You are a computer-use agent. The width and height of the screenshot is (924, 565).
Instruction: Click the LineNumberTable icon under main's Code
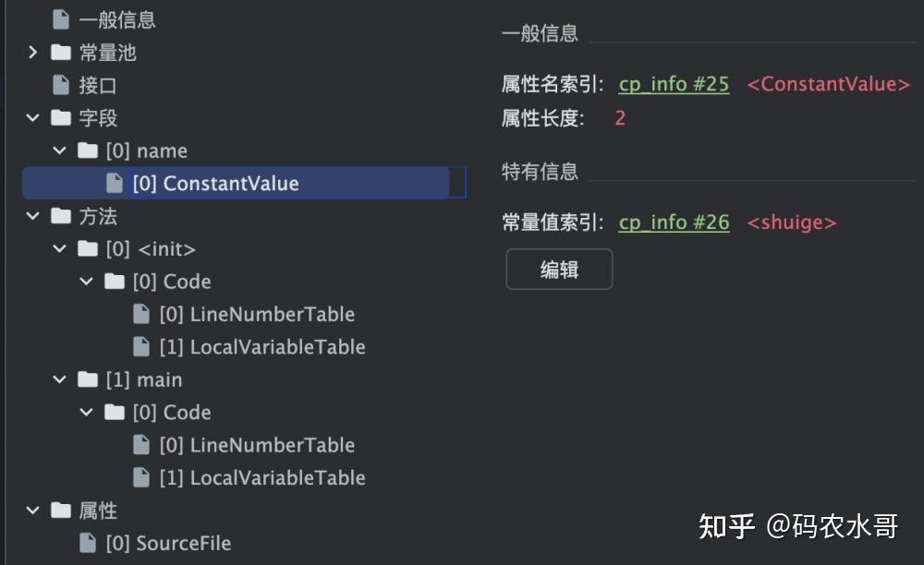coord(140,444)
